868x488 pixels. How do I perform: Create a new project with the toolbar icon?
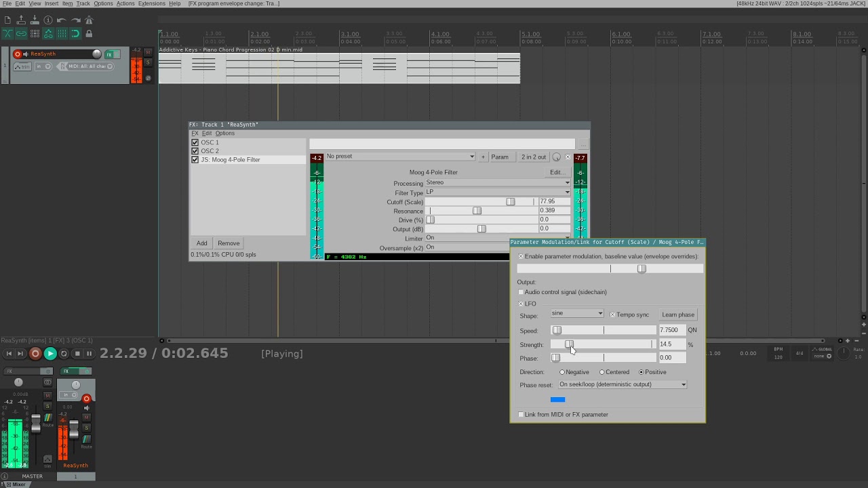tap(7, 20)
